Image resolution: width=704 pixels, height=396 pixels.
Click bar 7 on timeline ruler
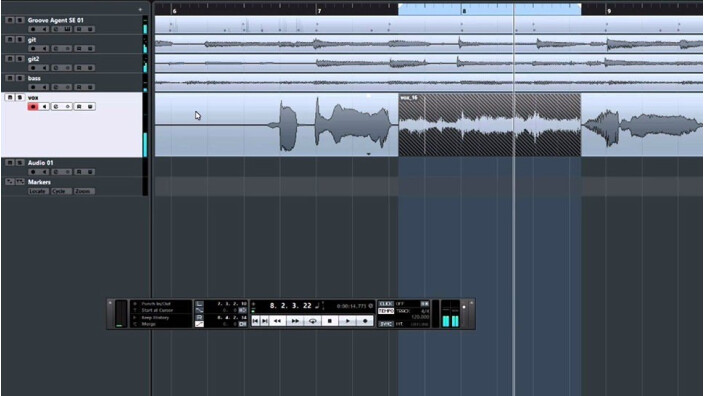coord(319,11)
